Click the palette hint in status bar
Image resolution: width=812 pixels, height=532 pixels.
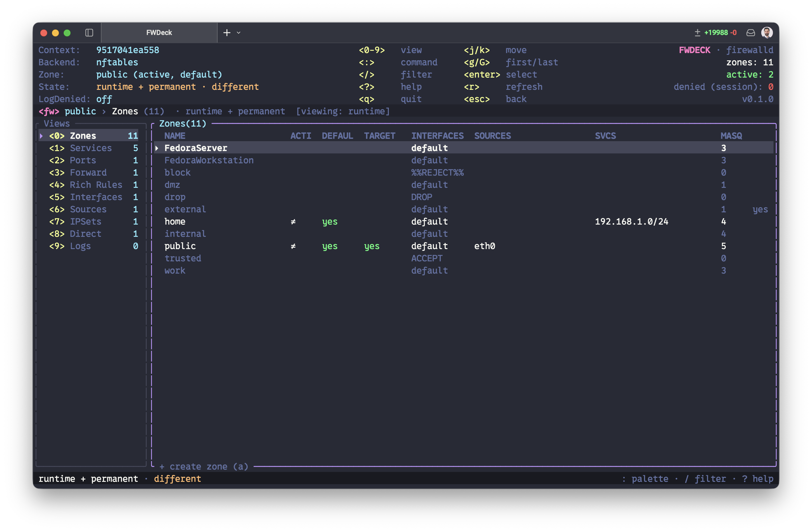(645, 479)
